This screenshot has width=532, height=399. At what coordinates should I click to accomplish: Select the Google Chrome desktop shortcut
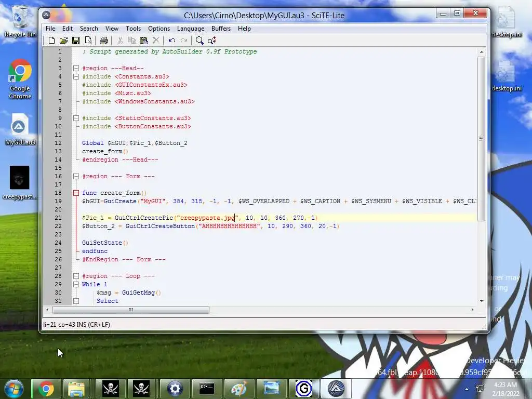point(20,79)
